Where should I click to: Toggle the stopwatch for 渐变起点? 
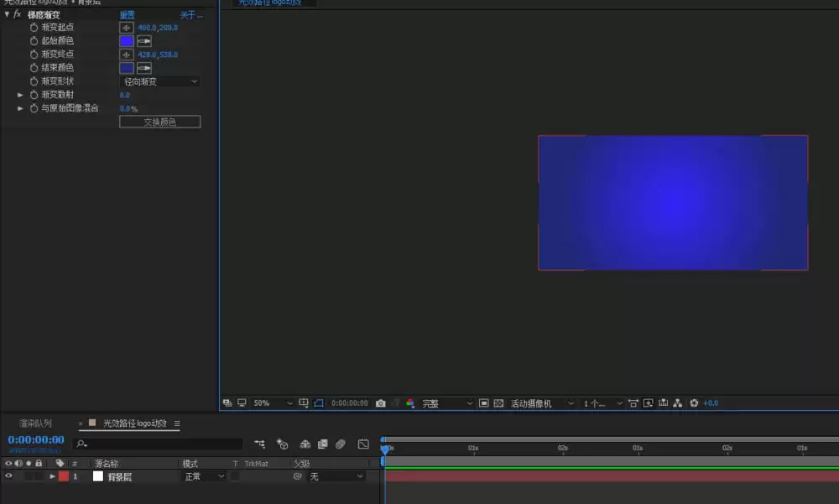tap(34, 28)
